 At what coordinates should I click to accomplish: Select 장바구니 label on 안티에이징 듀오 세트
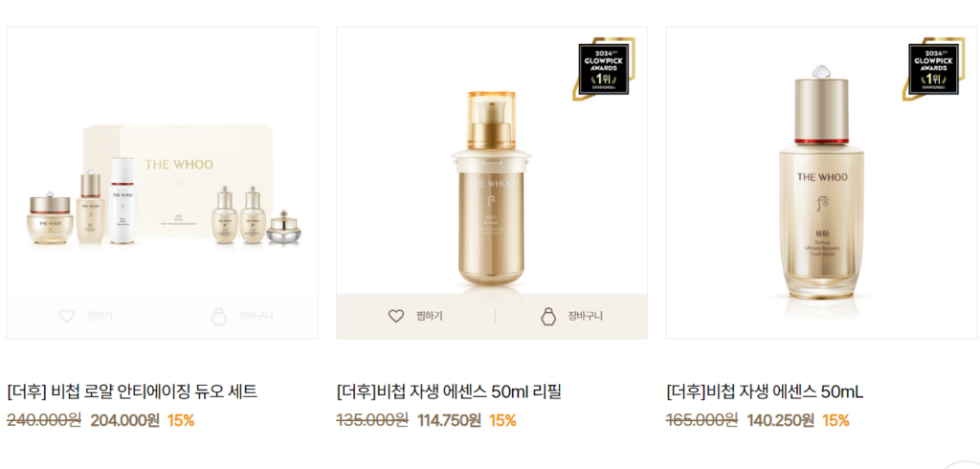256,316
